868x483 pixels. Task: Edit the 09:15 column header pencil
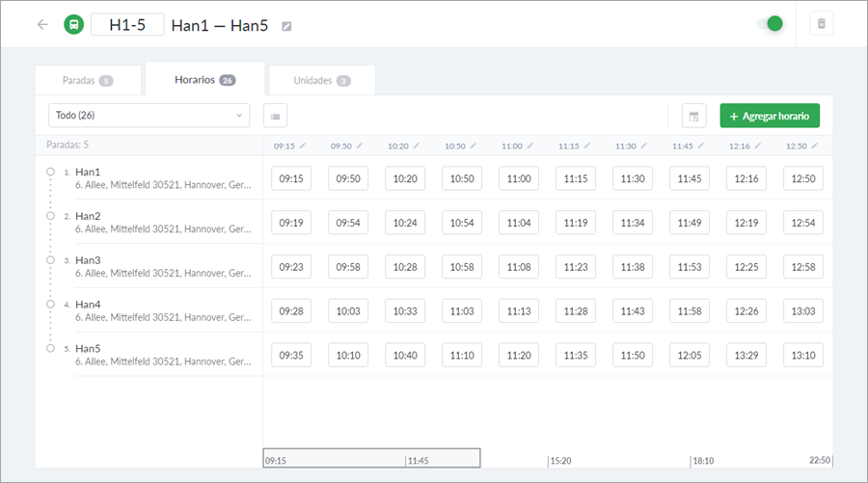302,146
